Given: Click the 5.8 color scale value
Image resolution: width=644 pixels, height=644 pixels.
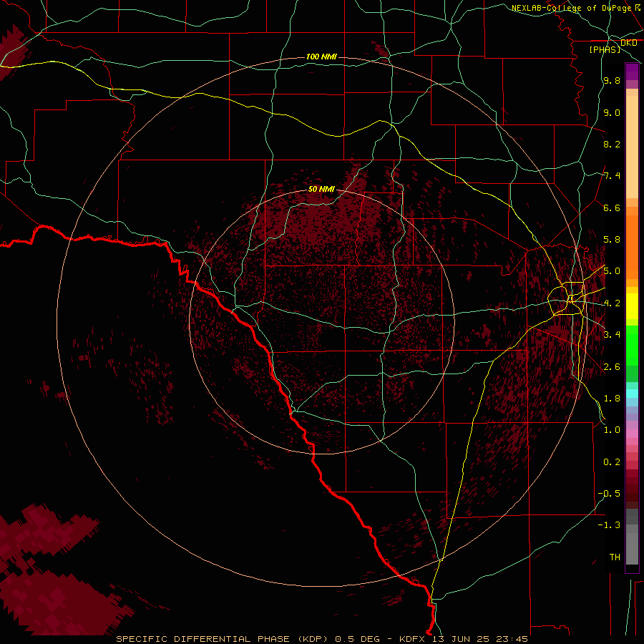Looking at the screenshot, I should pyautogui.click(x=612, y=240).
